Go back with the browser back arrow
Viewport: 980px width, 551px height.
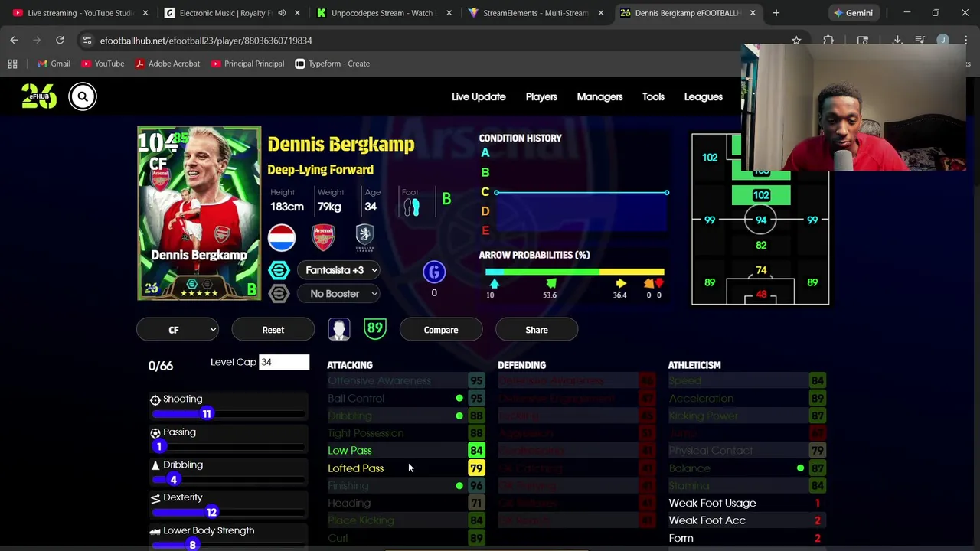(x=14, y=40)
